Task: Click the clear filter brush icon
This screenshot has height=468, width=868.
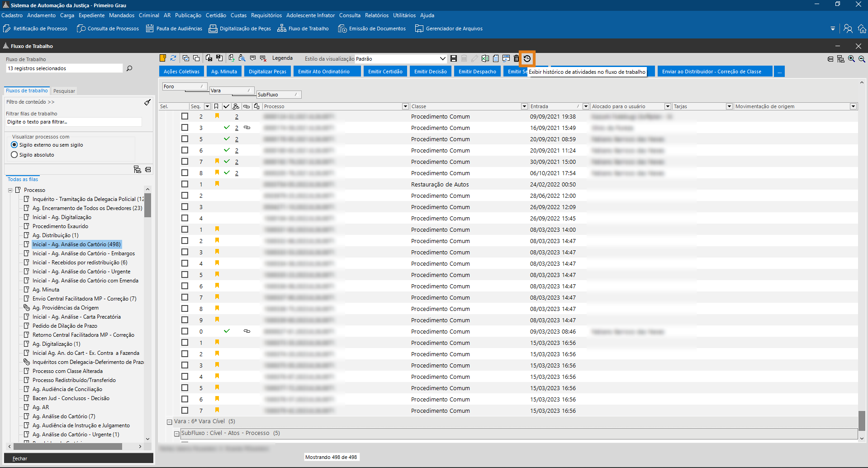Action: pyautogui.click(x=147, y=102)
